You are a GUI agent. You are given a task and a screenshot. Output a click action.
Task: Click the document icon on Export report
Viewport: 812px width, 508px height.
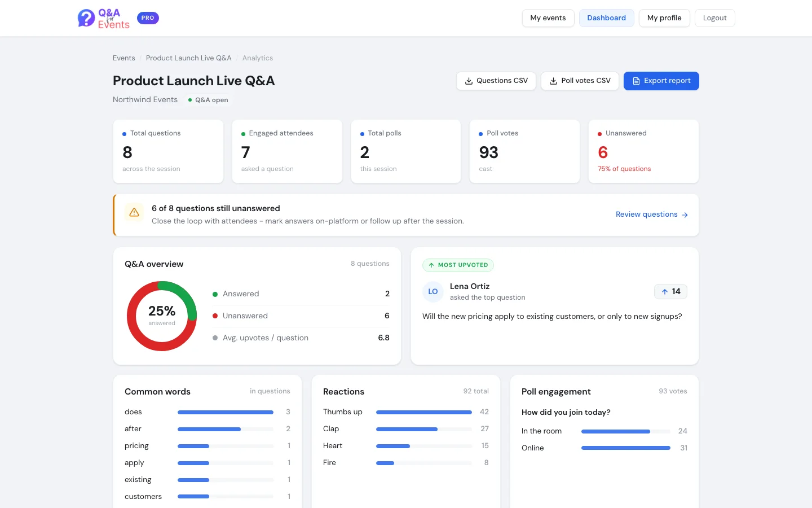[636, 81]
